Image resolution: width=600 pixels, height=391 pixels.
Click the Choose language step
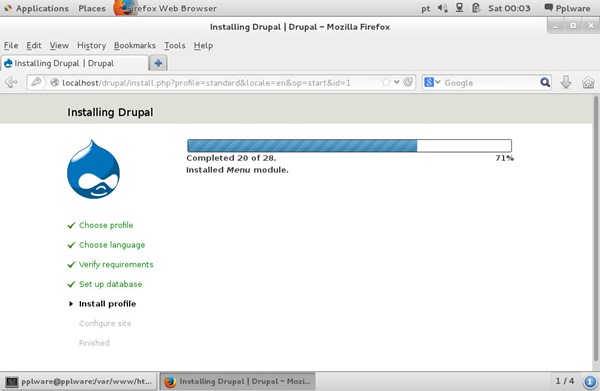[x=112, y=245]
